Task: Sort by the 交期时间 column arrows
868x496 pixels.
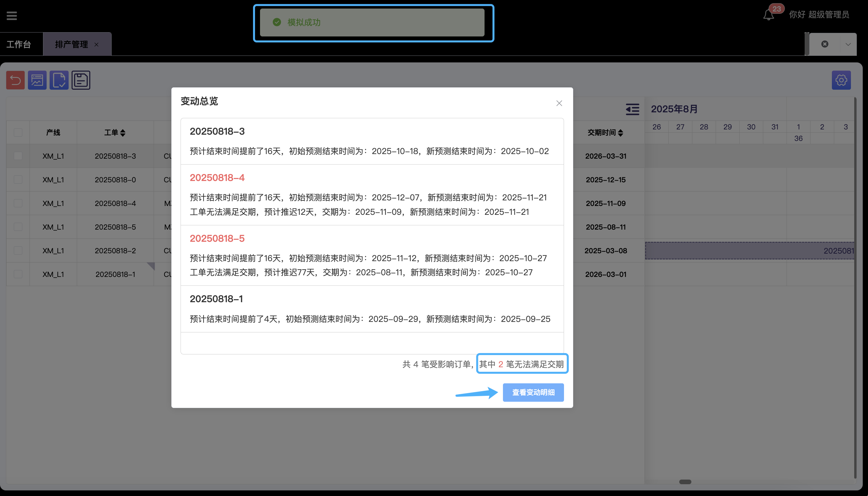Action: pyautogui.click(x=620, y=133)
